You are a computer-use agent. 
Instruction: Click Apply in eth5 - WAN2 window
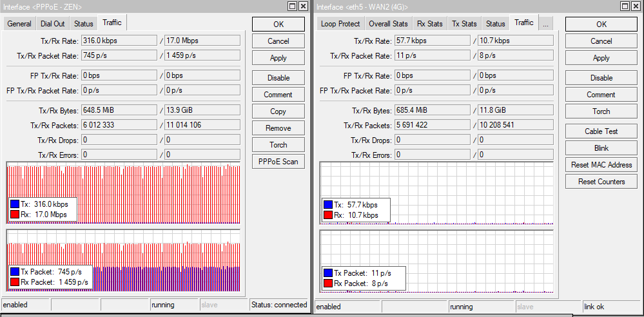tap(601, 58)
